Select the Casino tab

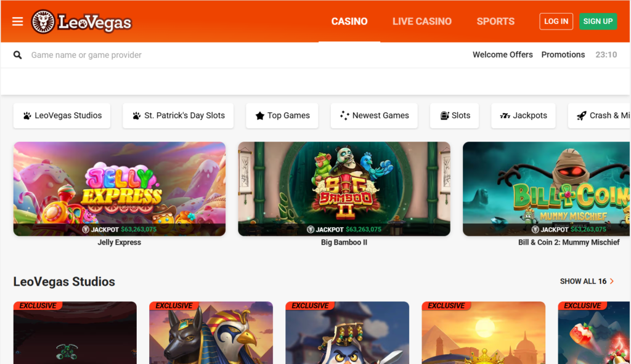pos(349,22)
